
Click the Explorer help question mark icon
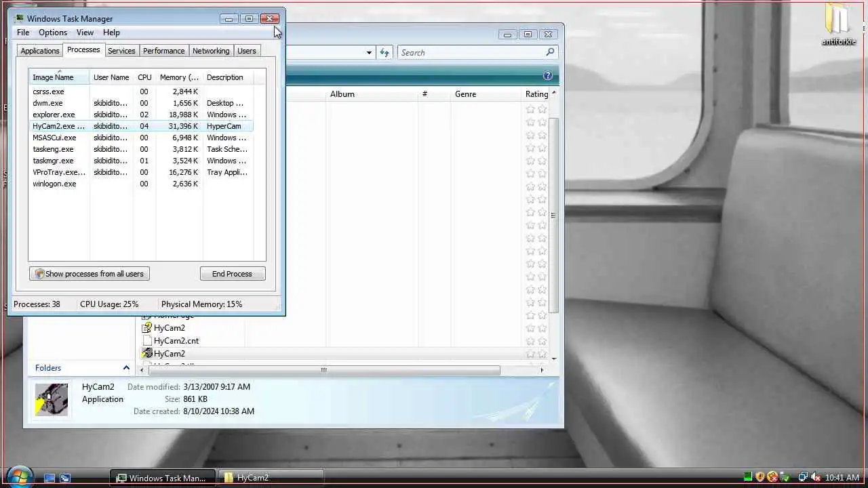(x=548, y=75)
